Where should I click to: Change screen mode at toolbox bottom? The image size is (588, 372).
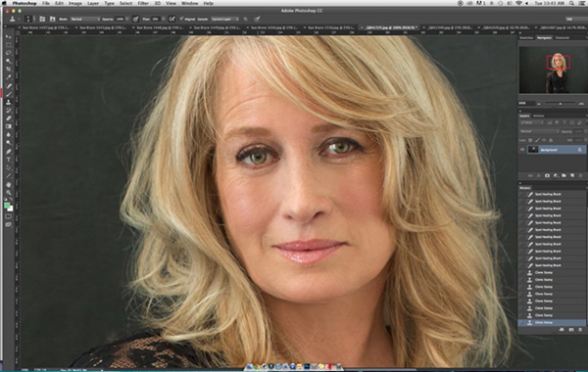pos(8,225)
